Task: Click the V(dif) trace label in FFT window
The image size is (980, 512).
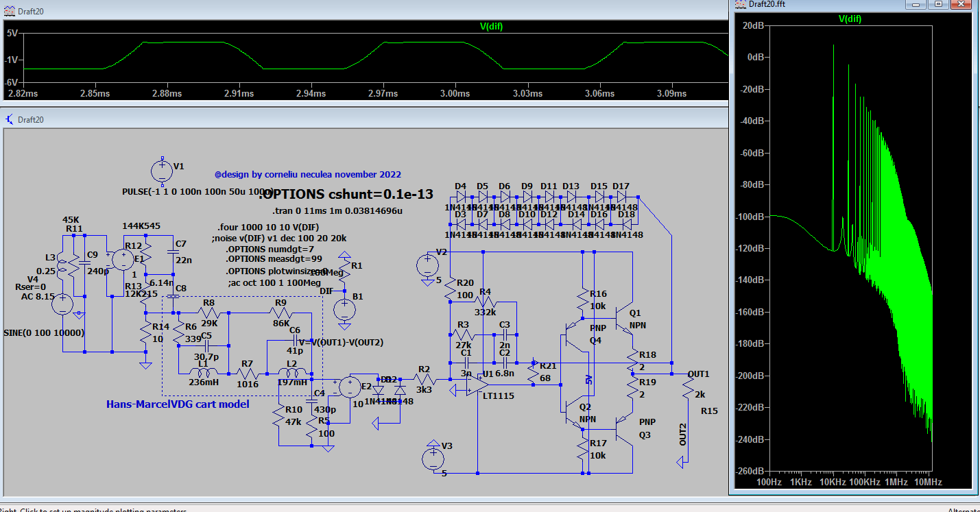Action: (x=849, y=19)
